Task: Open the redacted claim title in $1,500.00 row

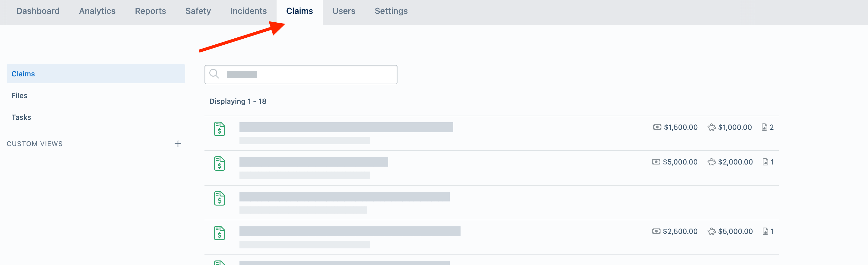Action: pos(346,127)
